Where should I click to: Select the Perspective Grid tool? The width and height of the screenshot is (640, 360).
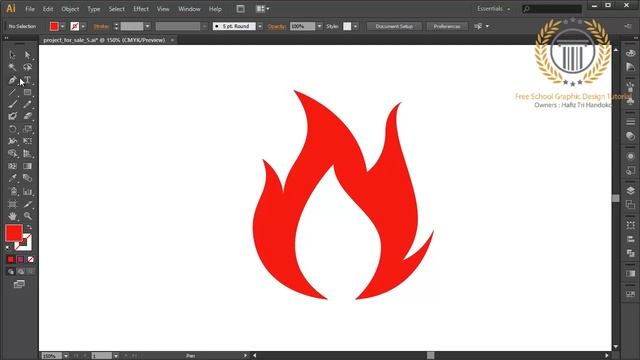[x=27, y=154]
